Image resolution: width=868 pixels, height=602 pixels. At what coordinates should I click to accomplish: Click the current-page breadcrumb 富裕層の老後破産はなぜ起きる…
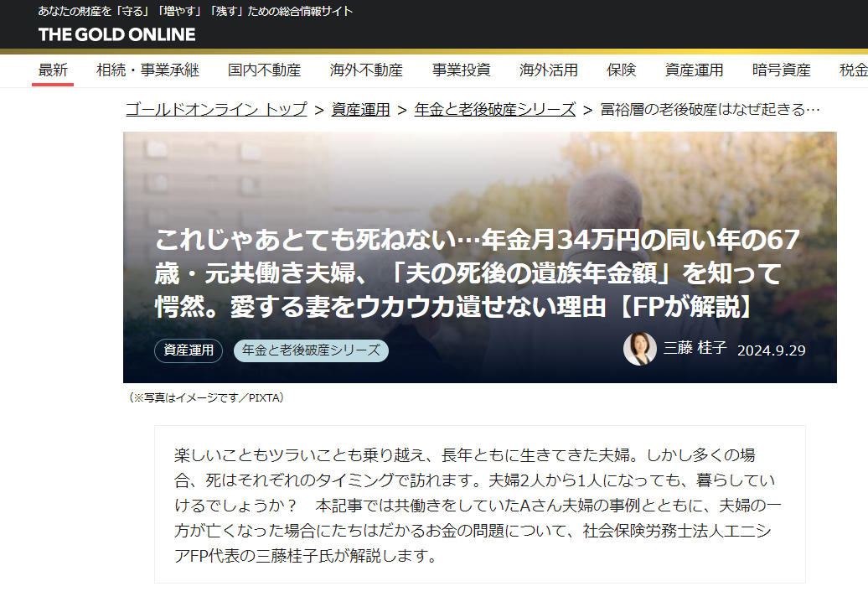710,110
